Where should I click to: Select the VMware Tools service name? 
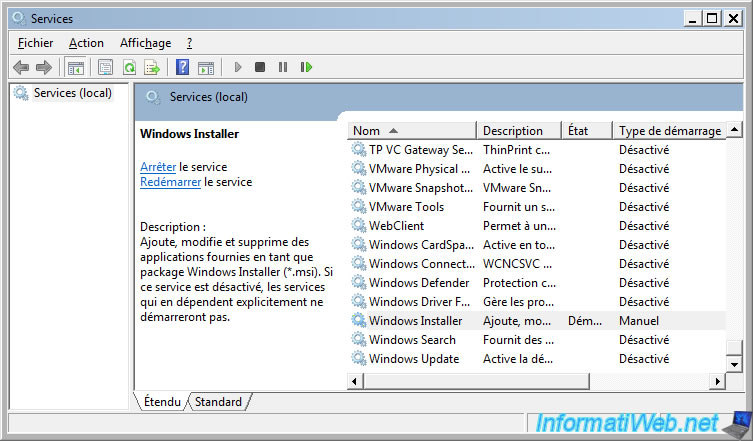click(x=406, y=207)
